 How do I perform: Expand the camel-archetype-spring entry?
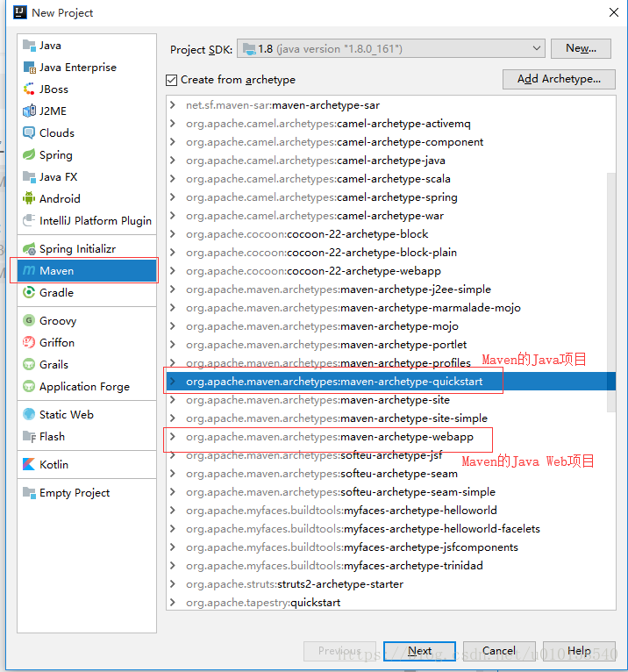pos(173,197)
